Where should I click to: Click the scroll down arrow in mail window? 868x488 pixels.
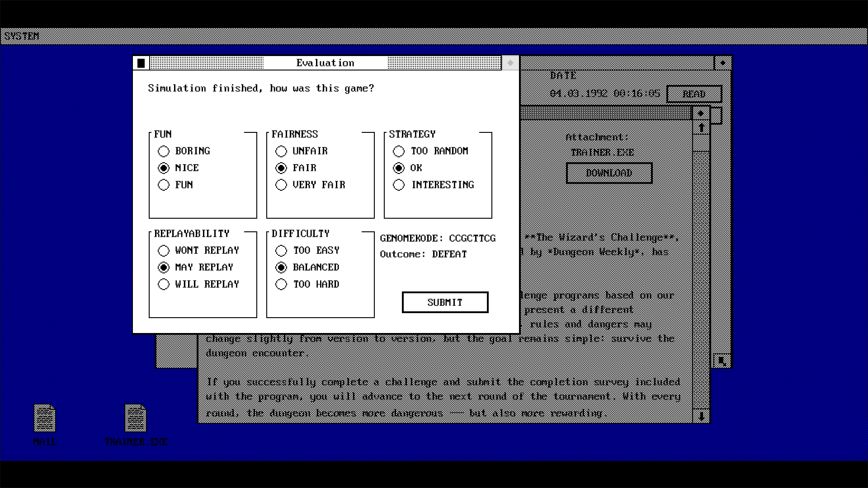701,416
